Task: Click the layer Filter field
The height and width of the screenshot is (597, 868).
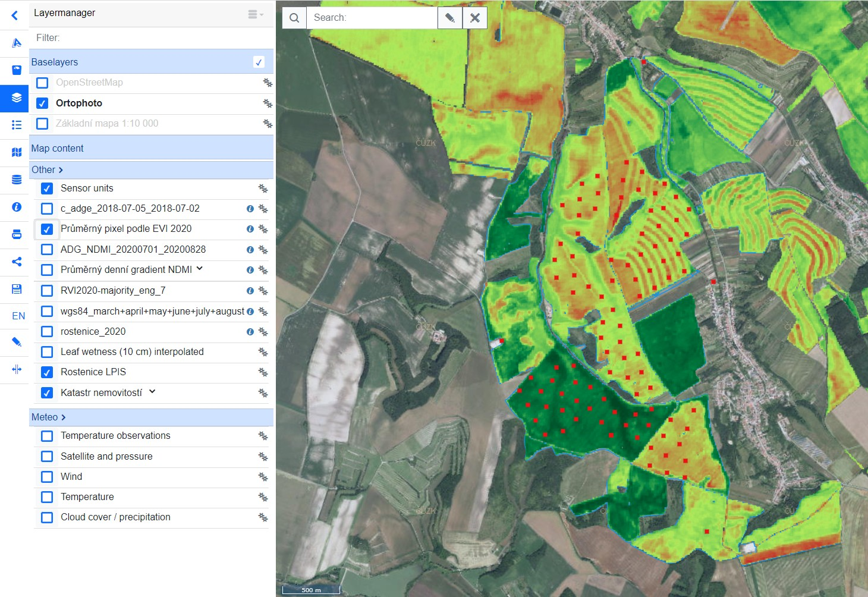Action: (152, 37)
